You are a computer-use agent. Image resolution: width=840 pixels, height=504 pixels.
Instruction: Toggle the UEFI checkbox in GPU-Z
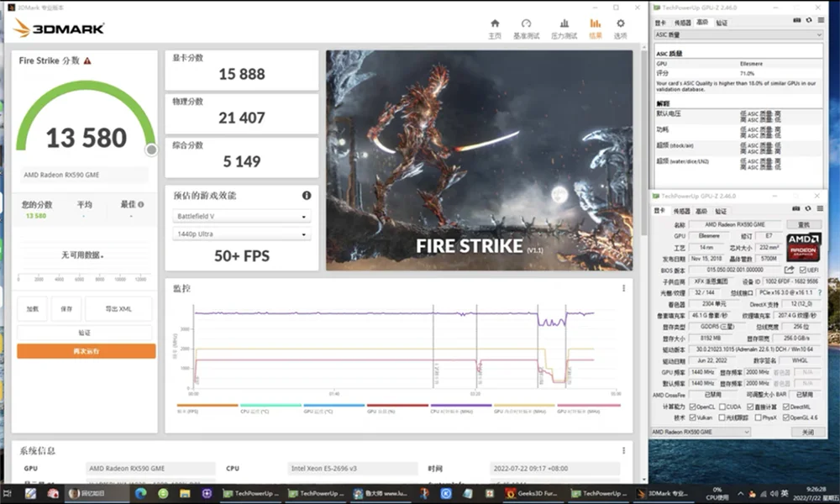pyautogui.click(x=801, y=270)
